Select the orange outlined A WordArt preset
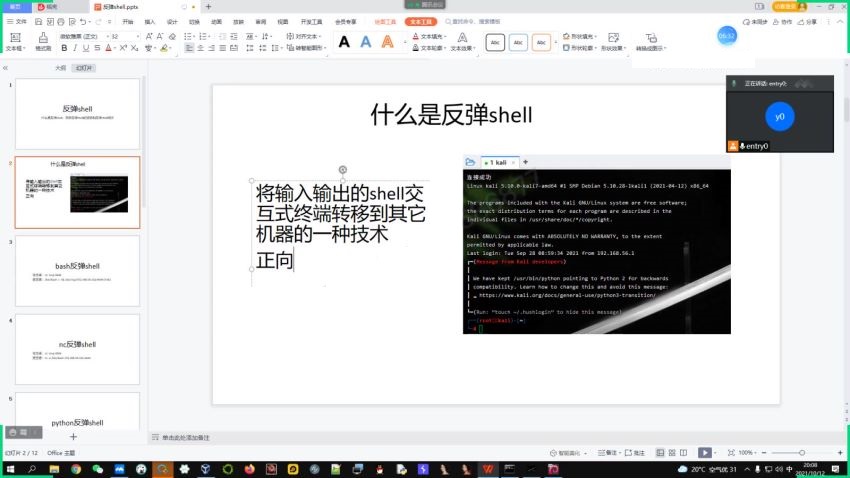 pos(387,42)
